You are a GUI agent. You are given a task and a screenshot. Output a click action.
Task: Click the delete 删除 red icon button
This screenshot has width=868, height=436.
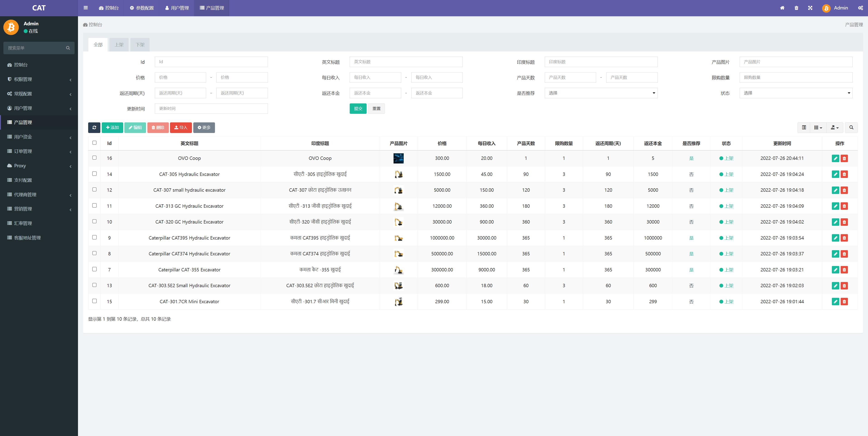159,127
